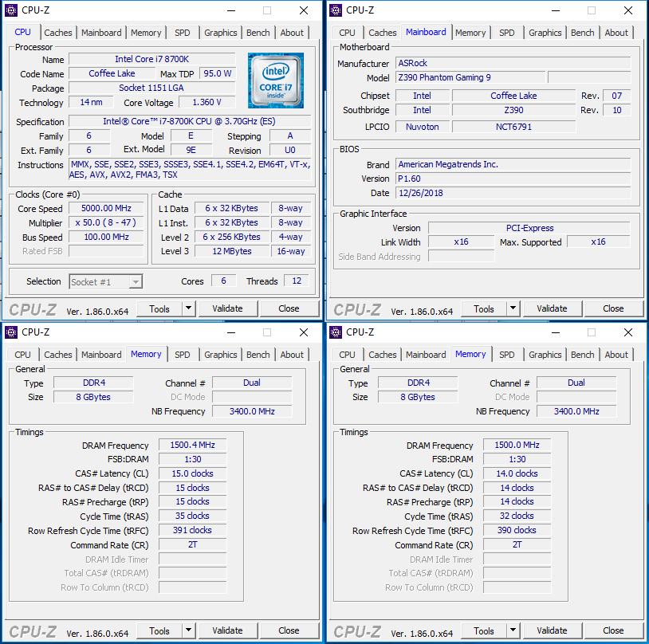
Task: Click Southbridge value Z390
Action: click(513, 110)
